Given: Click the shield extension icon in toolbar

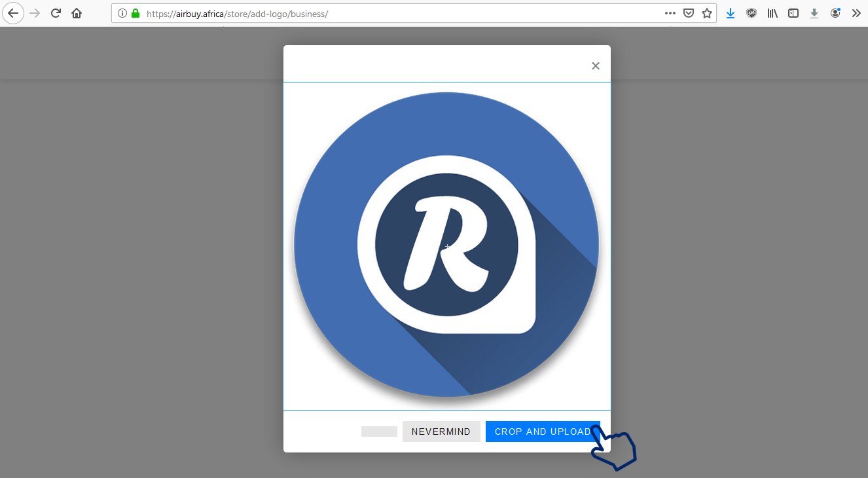Looking at the screenshot, I should 751,13.
